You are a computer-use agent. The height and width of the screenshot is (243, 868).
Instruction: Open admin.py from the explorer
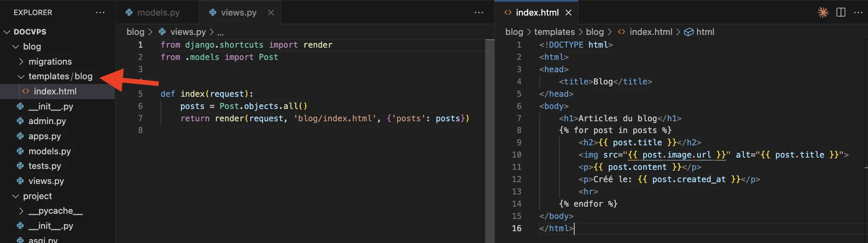[47, 121]
